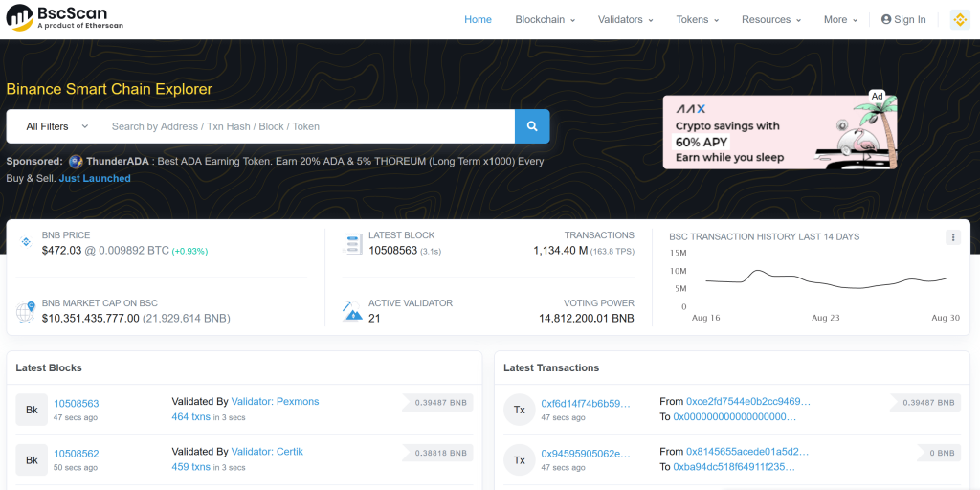Click the 14,812,200.01 BNB voting power

[x=587, y=318]
